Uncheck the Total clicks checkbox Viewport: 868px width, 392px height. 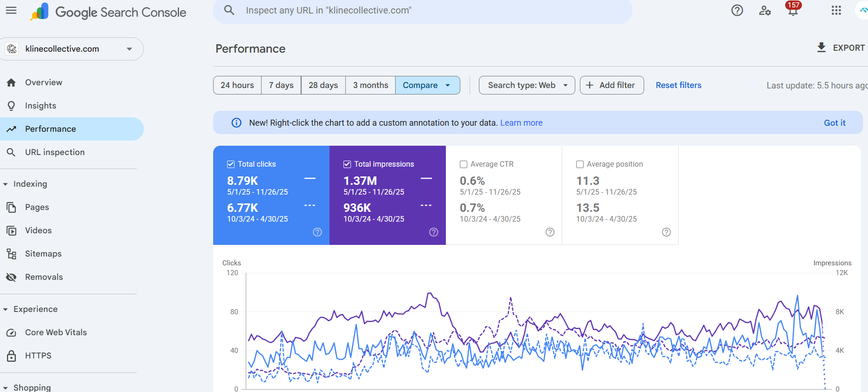pyautogui.click(x=231, y=164)
